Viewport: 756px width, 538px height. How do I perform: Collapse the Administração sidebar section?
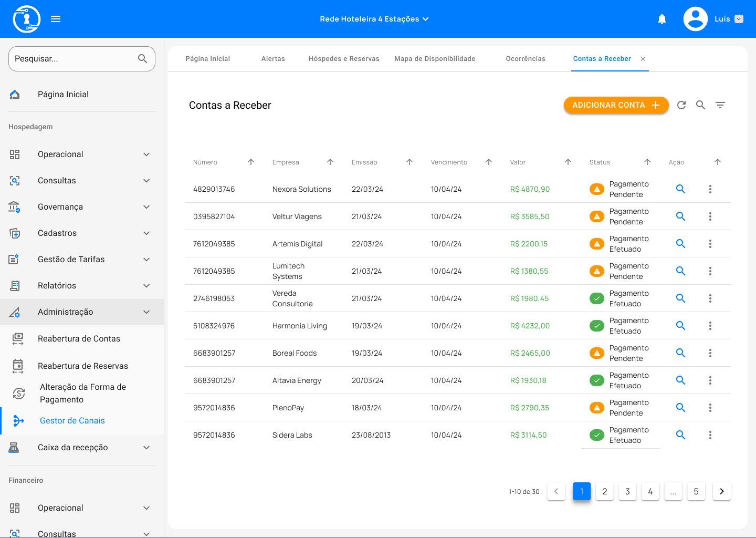(146, 312)
